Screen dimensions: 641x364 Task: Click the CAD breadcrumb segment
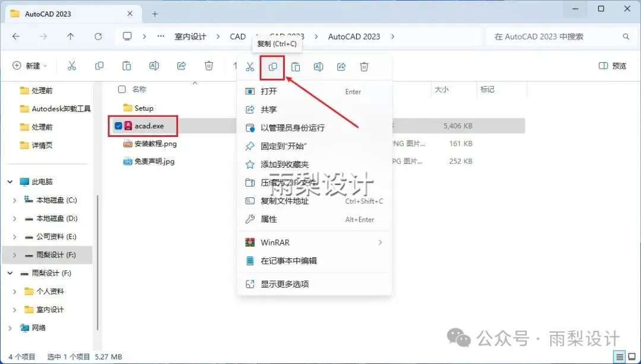[237, 36]
